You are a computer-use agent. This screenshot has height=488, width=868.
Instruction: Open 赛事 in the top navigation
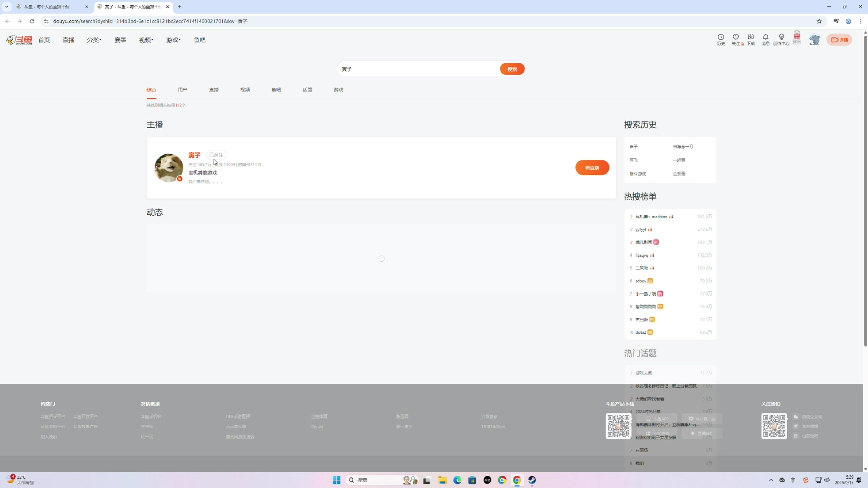(120, 40)
